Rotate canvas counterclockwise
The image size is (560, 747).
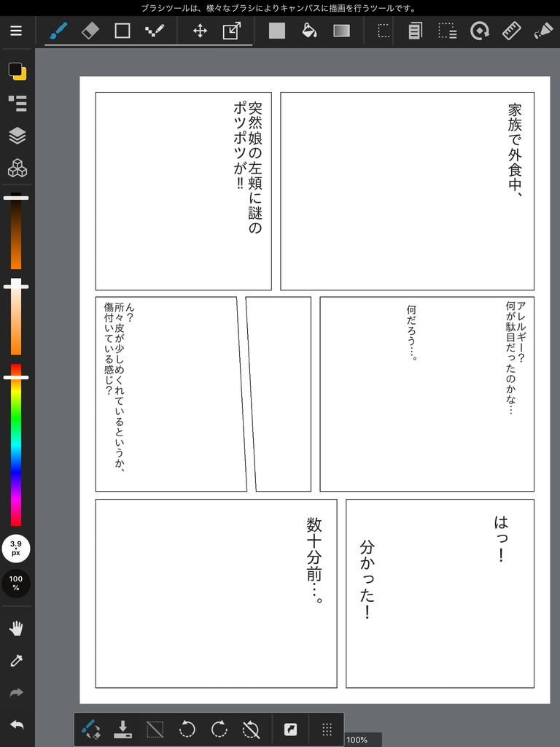coord(187,729)
